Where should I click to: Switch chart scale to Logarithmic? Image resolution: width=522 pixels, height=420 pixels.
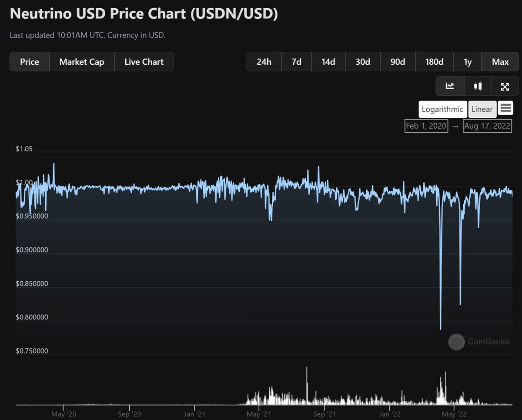442,109
